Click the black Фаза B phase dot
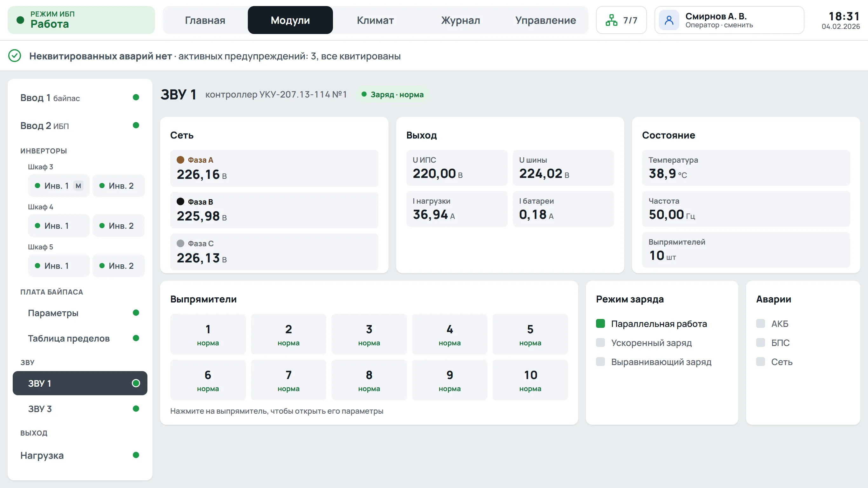 tap(180, 201)
